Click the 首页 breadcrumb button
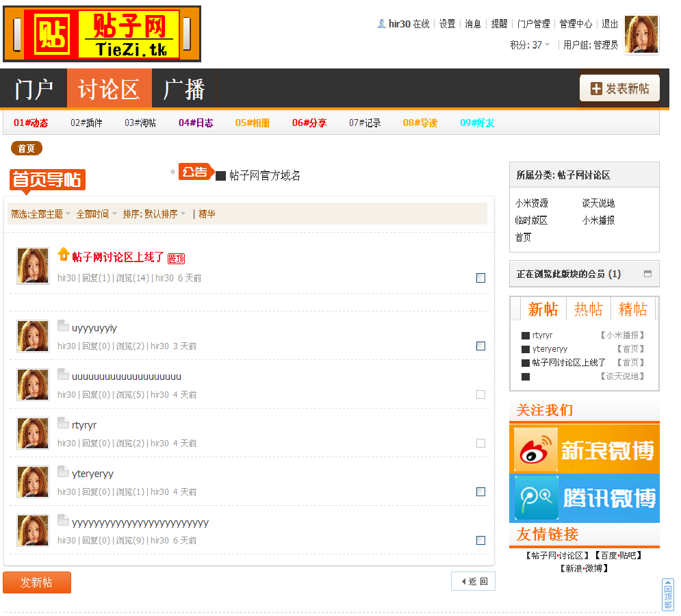The width and height of the screenshot is (681, 616). [27, 149]
